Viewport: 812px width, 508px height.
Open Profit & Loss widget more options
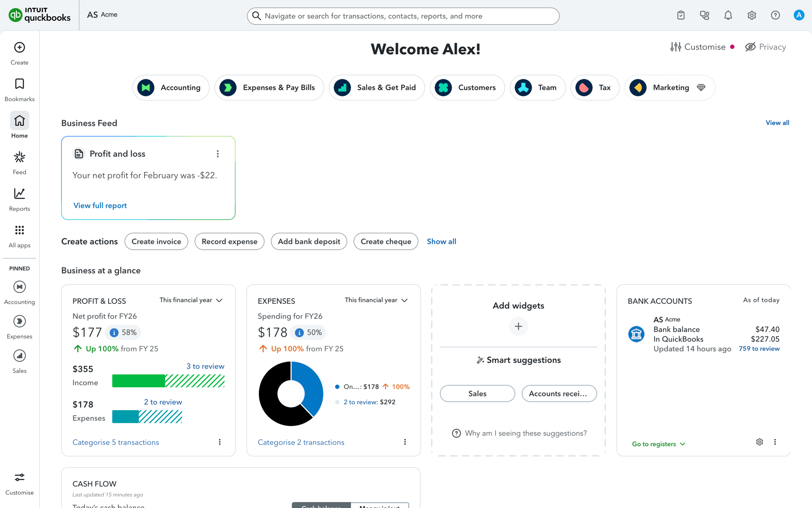click(x=220, y=442)
